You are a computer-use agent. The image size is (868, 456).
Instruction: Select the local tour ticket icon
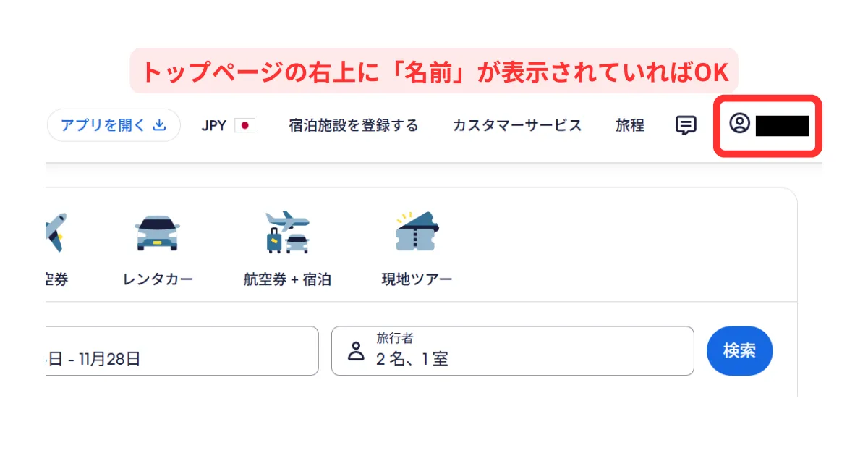417,233
